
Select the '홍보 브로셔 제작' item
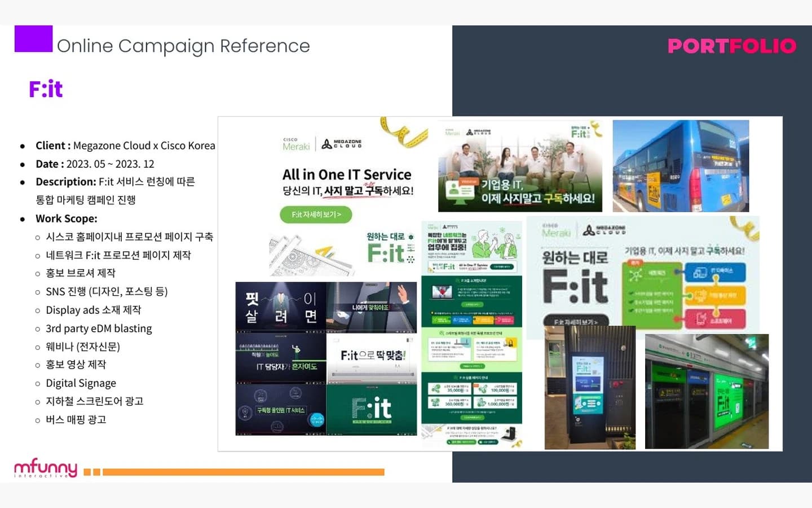[80, 273]
